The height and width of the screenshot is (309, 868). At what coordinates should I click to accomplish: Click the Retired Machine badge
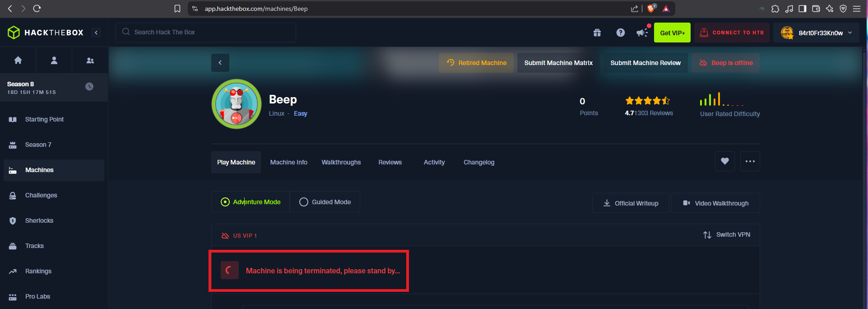click(x=476, y=63)
